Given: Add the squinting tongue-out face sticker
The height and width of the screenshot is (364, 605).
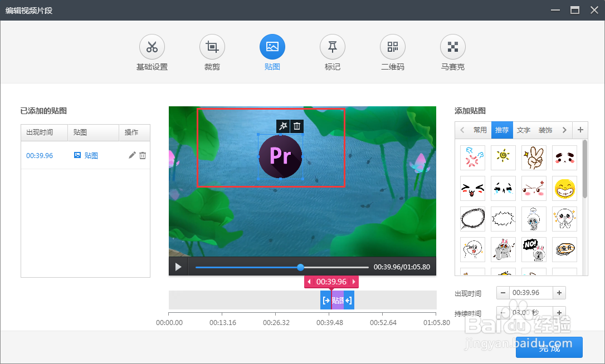Looking at the screenshot, I should (472, 189).
